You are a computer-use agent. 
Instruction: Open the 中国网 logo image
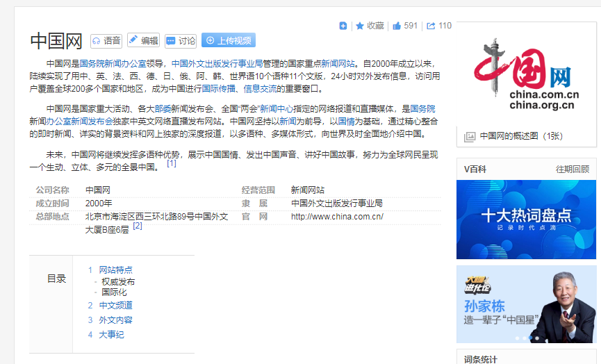point(526,74)
